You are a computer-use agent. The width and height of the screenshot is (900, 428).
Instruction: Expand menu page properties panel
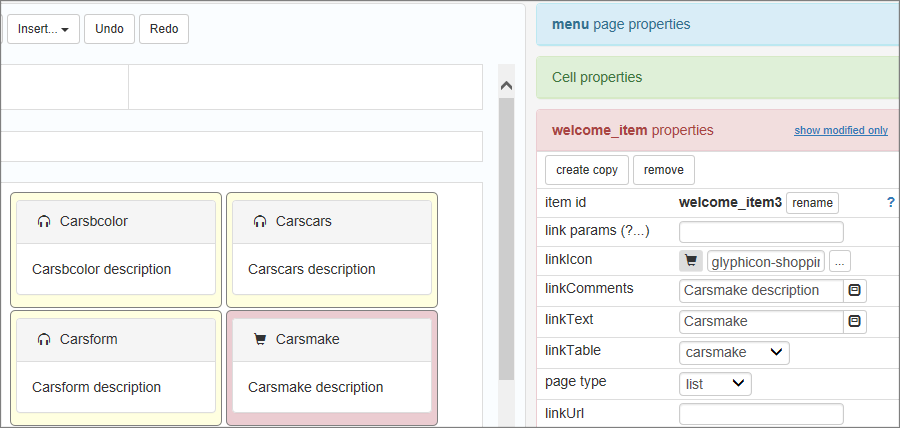716,24
